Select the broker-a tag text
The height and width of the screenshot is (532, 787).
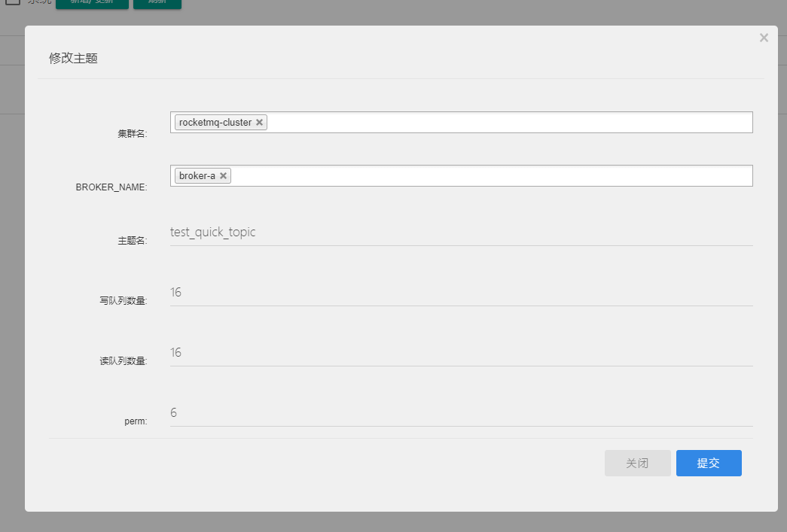pos(197,176)
